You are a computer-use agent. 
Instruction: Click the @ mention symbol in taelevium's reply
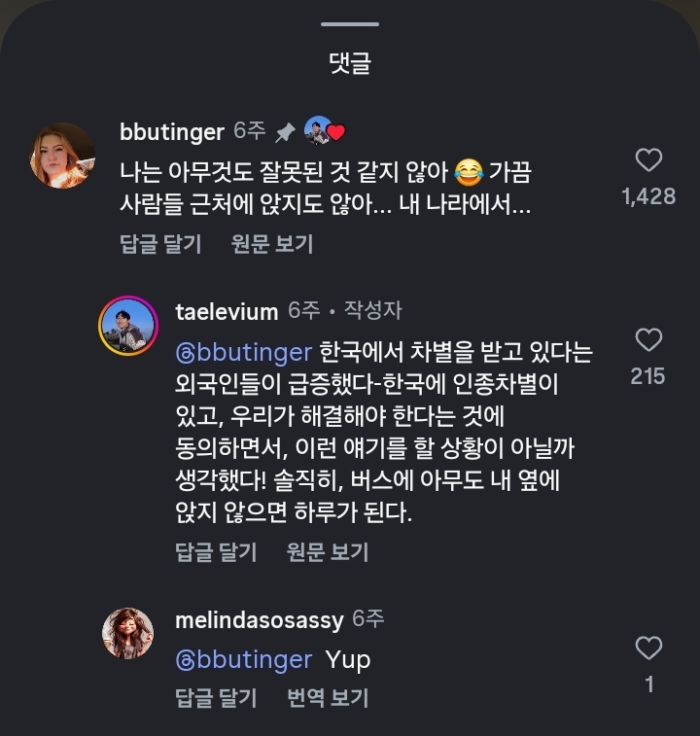pyautogui.click(x=185, y=352)
